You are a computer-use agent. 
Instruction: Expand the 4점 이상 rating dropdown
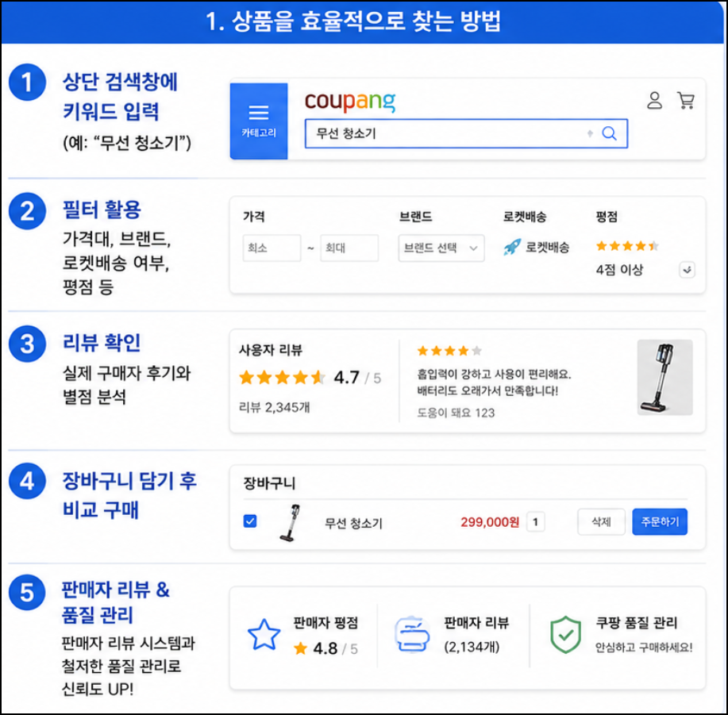tap(688, 270)
